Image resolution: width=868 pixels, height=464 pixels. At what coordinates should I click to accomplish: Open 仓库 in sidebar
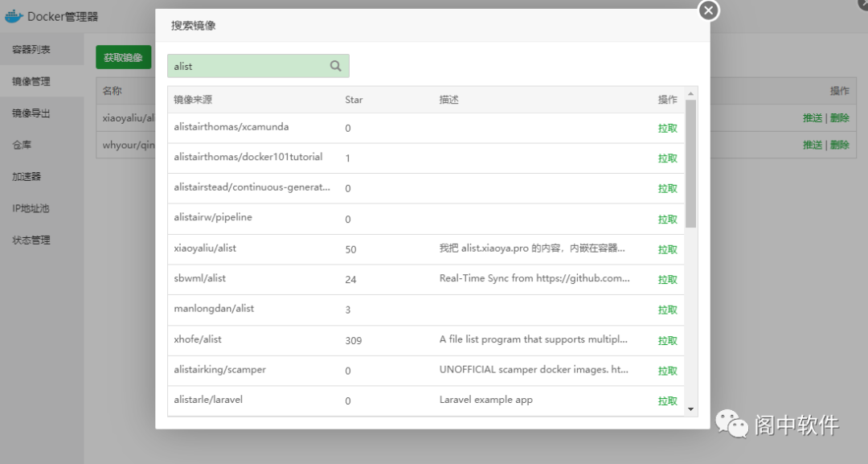[23, 145]
